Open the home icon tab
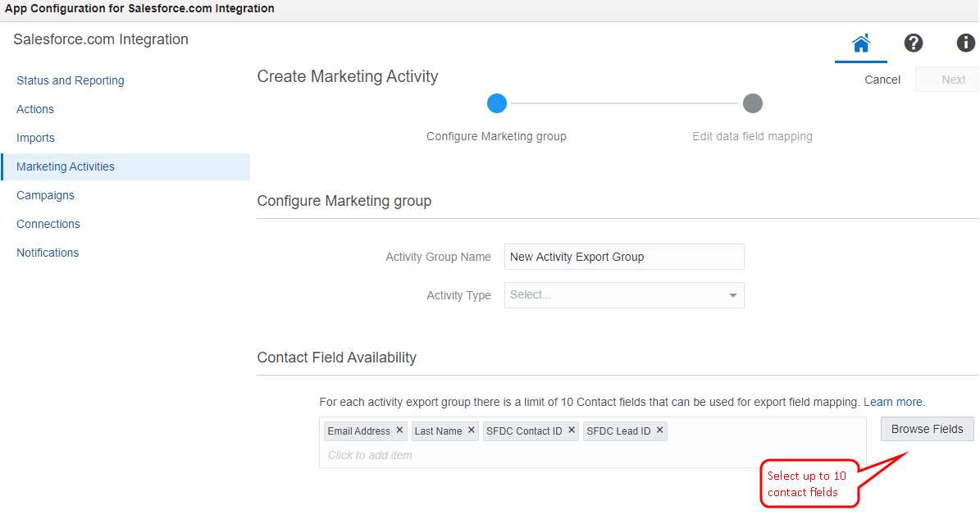Viewport: 980px width, 515px height. [x=860, y=43]
